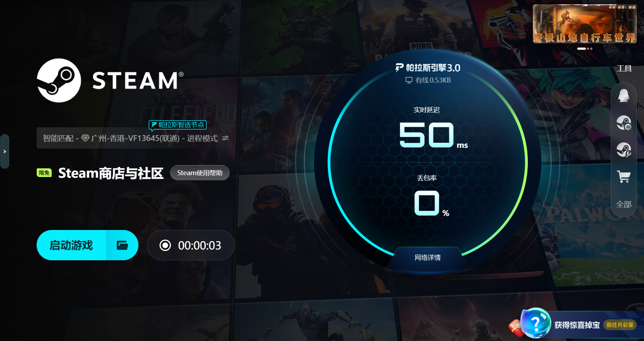Click the 帕拉斯智选节点 tag
The height and width of the screenshot is (341, 644).
(178, 125)
